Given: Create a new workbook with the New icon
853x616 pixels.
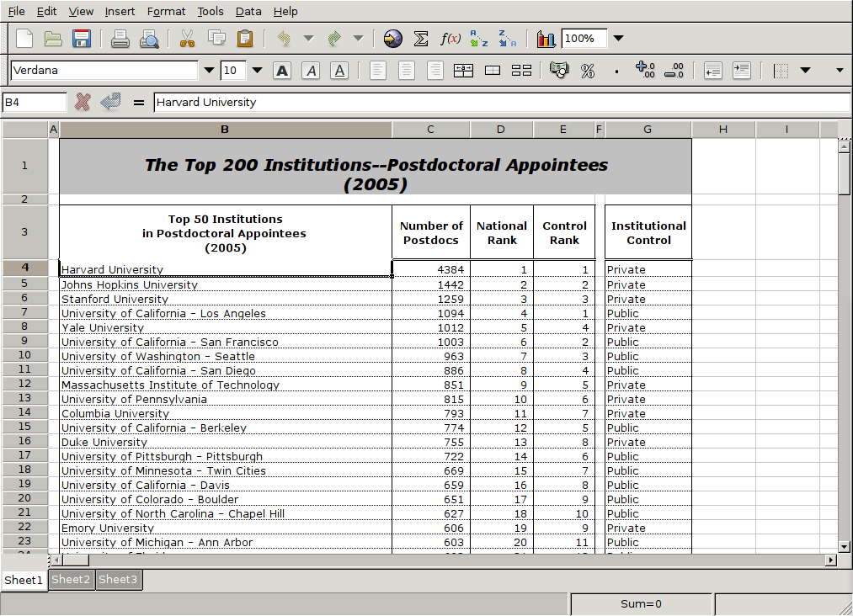Looking at the screenshot, I should click(x=24, y=39).
